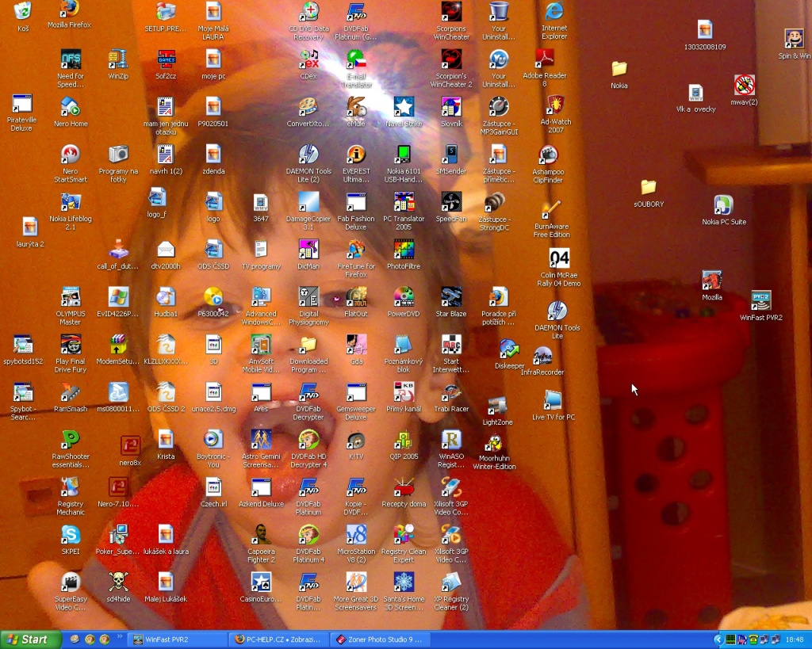The image size is (812, 649).
Task: Open the Downloaded Program folder
Action: (308, 354)
